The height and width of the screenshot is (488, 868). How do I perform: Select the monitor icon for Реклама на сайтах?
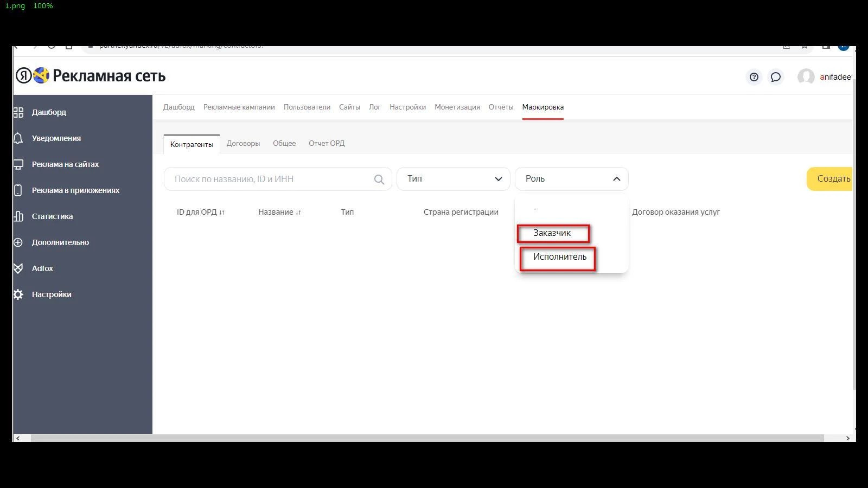point(18,164)
